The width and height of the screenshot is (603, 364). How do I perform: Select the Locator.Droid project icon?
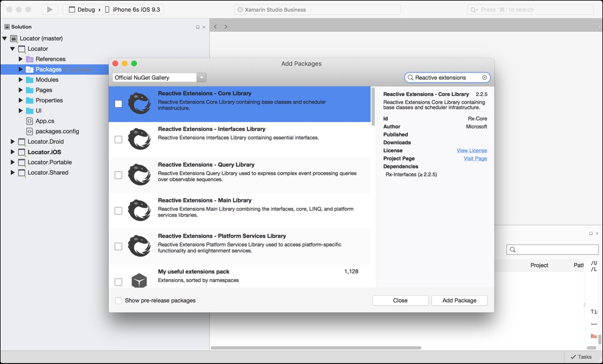[22, 142]
